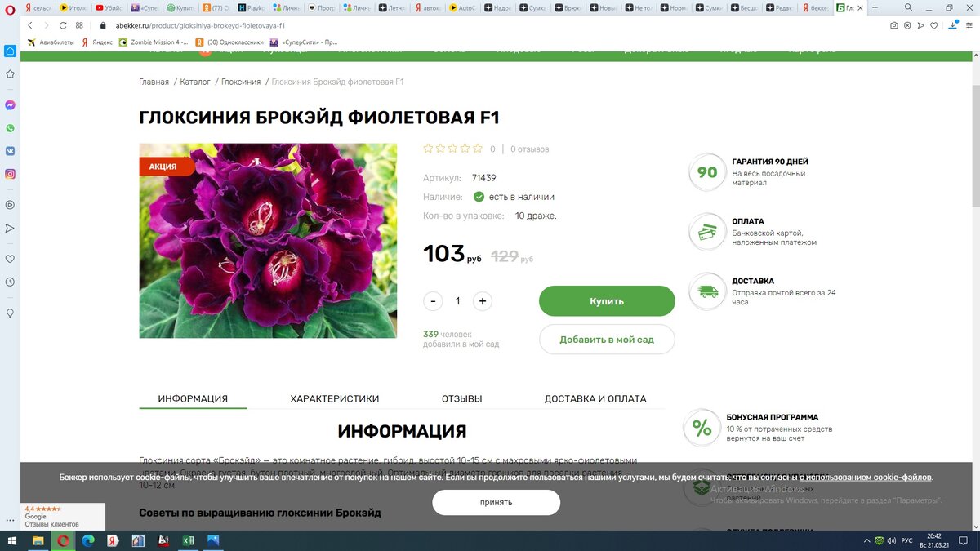Show hidden system tray icons
980x551 pixels.
click(867, 540)
